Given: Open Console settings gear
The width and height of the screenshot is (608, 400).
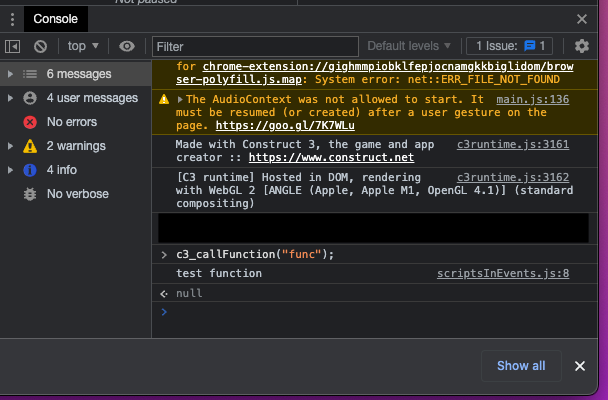Looking at the screenshot, I should pos(582,46).
